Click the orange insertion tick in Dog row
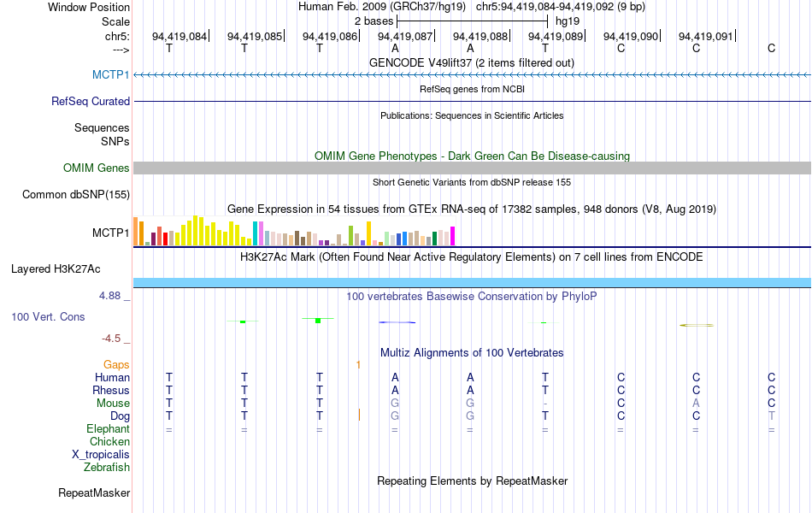 point(359,415)
